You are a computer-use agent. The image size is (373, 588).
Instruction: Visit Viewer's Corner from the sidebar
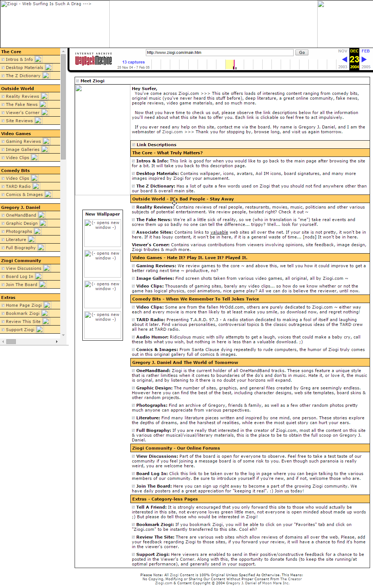(23, 113)
